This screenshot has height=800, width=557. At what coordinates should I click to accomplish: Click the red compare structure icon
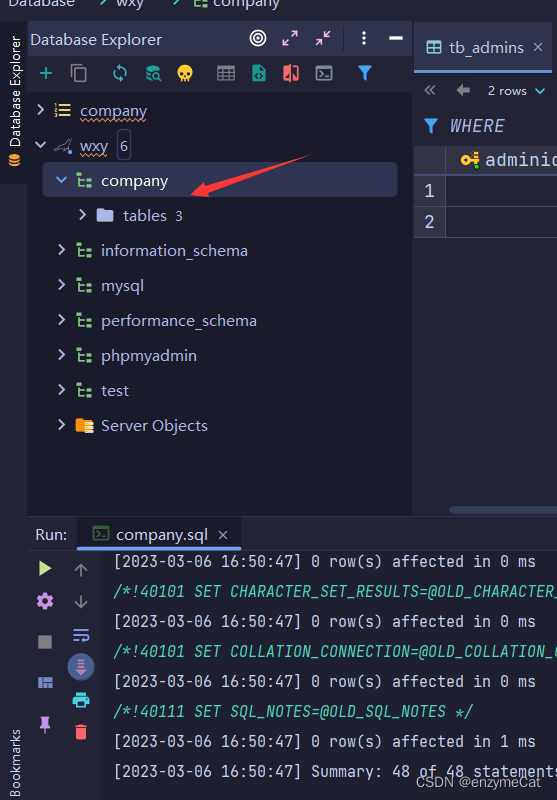(291, 73)
